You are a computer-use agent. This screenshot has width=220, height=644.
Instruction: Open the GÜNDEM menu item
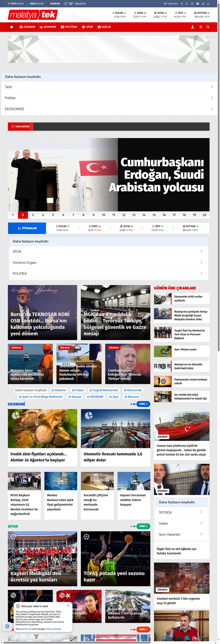(x=27, y=27)
